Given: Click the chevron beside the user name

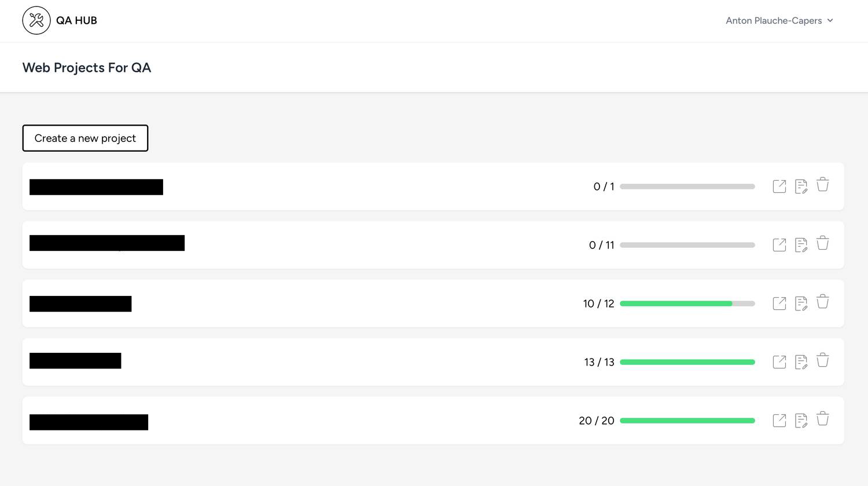Looking at the screenshot, I should coord(830,21).
